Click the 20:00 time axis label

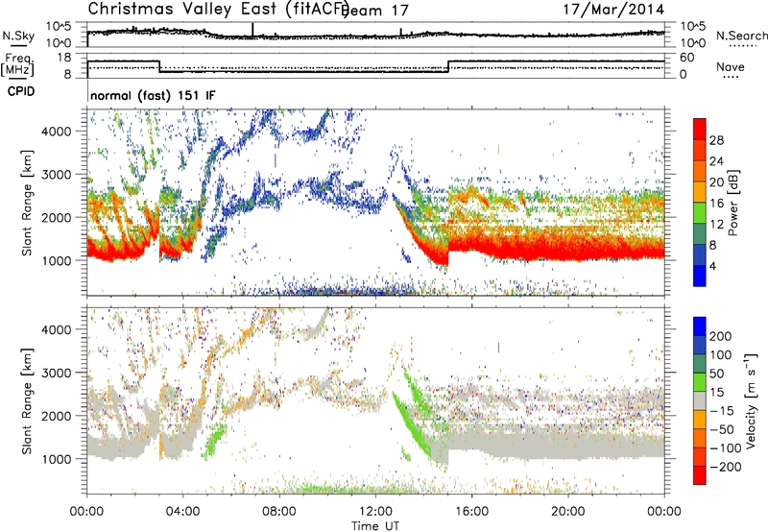coord(568,512)
